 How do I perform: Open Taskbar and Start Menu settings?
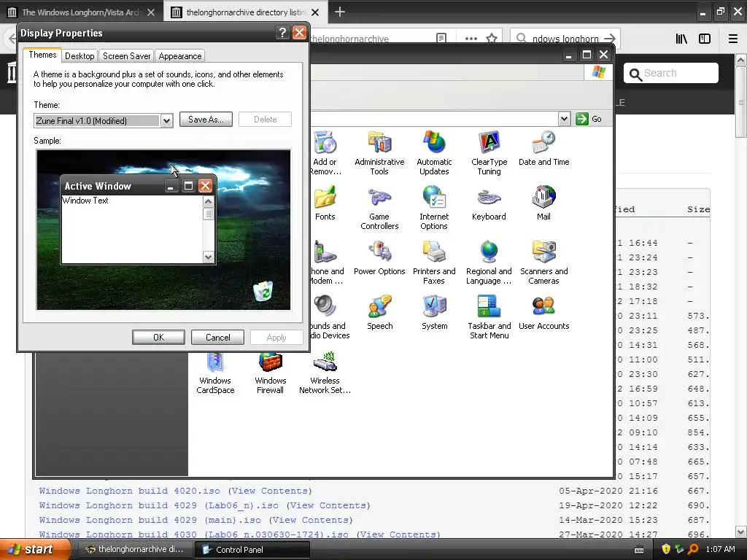(489, 317)
